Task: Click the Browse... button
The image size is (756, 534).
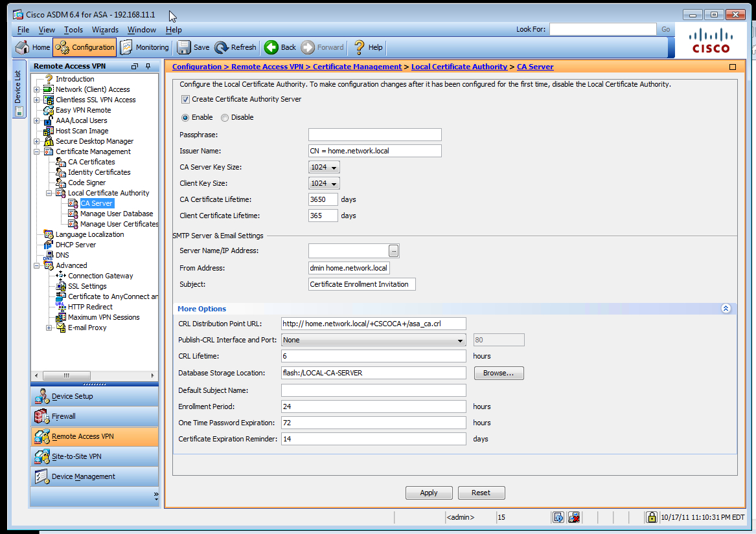Action: click(x=499, y=373)
